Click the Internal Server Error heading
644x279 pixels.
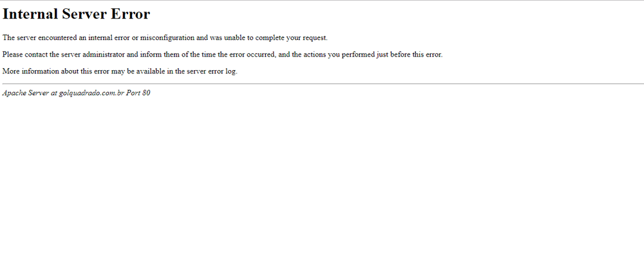click(x=76, y=14)
